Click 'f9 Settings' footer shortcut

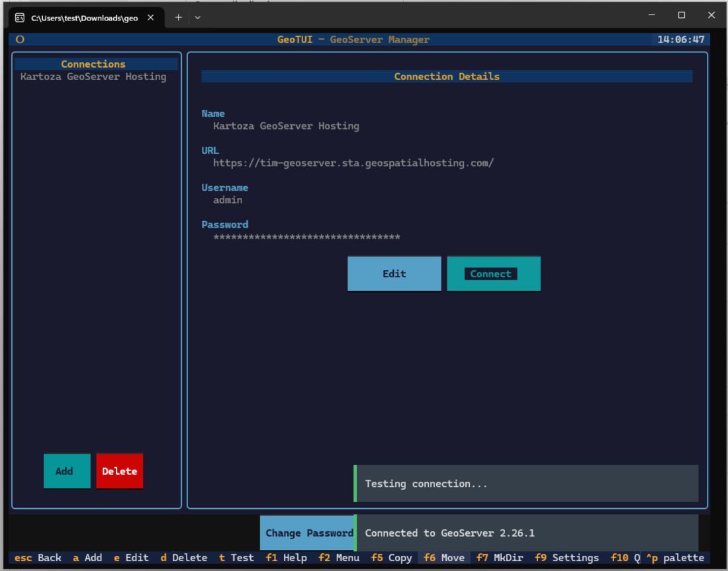coord(567,558)
